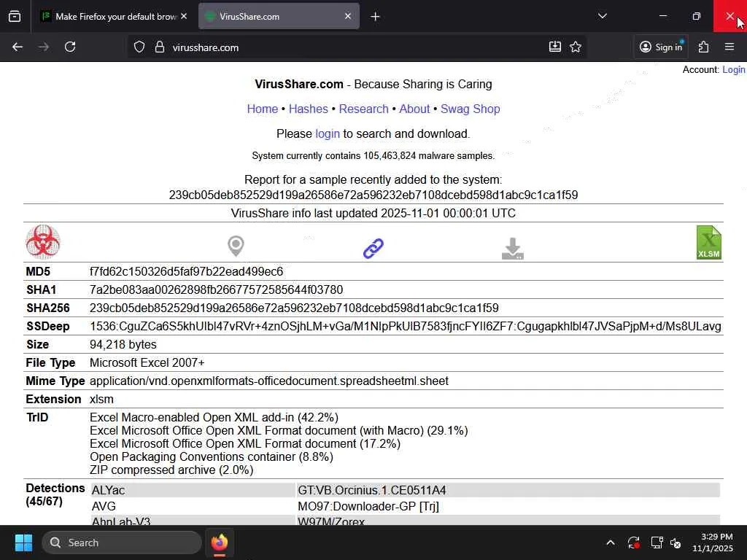Open the taskbar clock showing 3:29 PM
Viewport: 747px width, 560px height.
click(713, 542)
